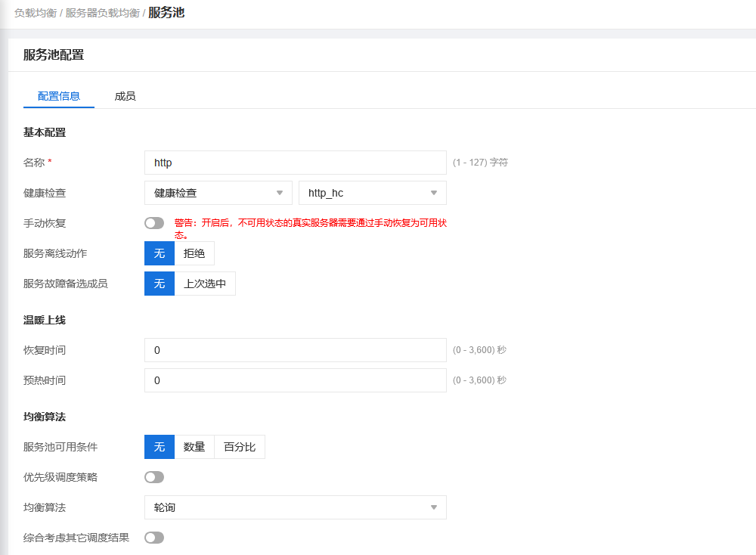Go to 负载均衡 breadcrumb link

(36, 13)
